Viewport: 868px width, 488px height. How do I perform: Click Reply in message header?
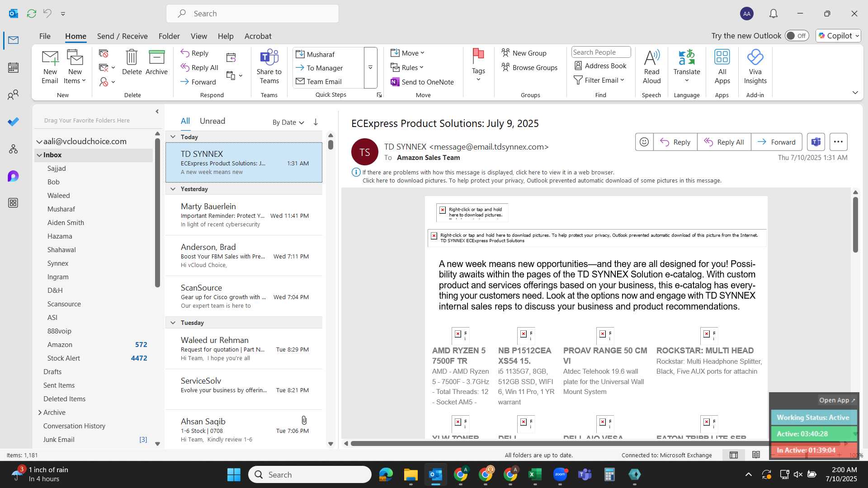[675, 142]
